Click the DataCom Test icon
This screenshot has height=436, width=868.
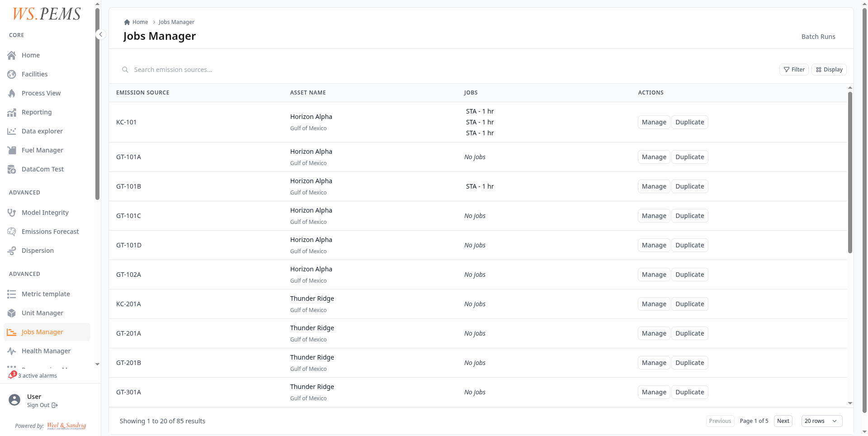(12, 169)
